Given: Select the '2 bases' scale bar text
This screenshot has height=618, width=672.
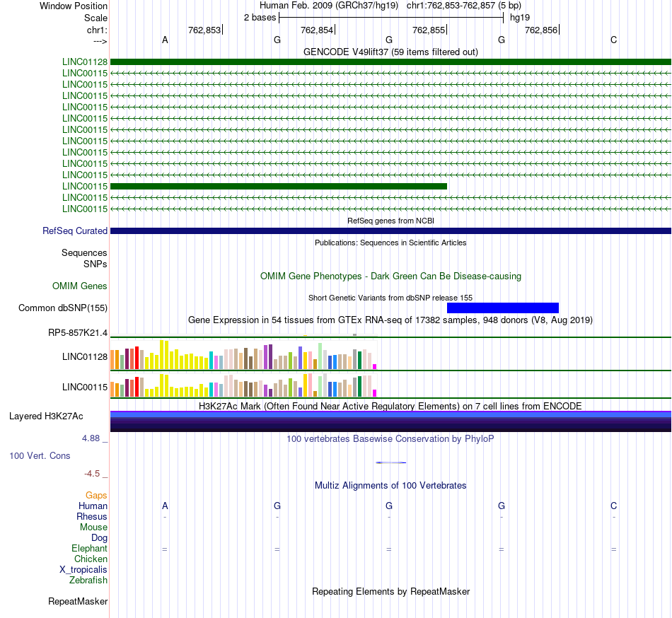Looking at the screenshot, I should (x=260, y=18).
